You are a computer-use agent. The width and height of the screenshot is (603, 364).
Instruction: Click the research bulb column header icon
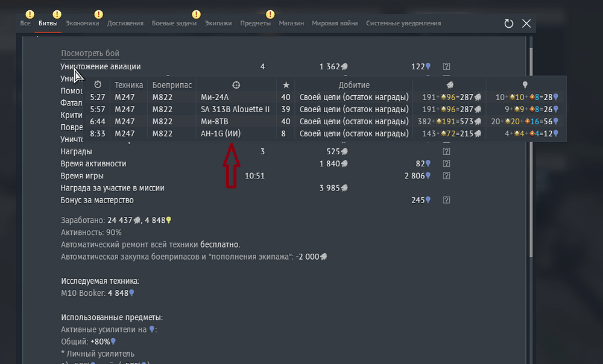[x=525, y=85]
